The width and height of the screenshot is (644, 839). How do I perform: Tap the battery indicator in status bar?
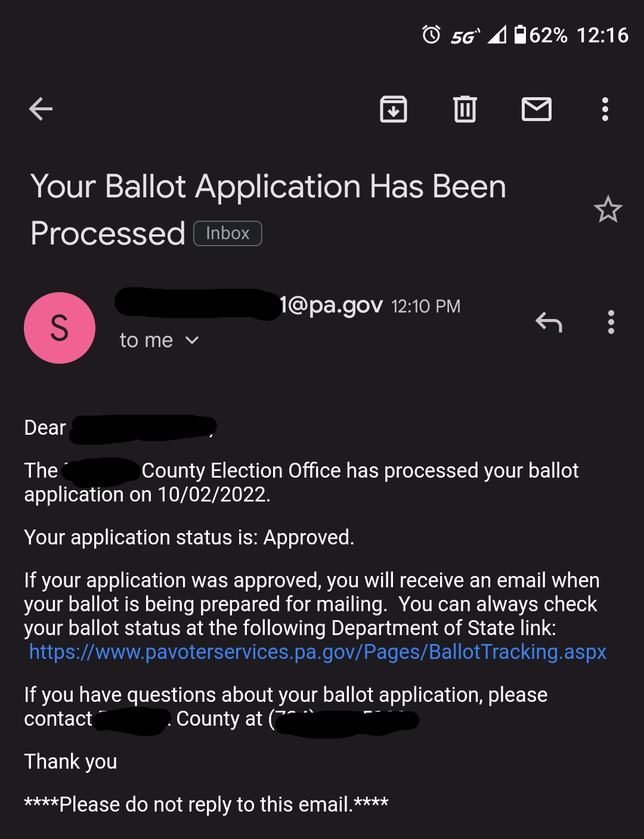point(521,35)
